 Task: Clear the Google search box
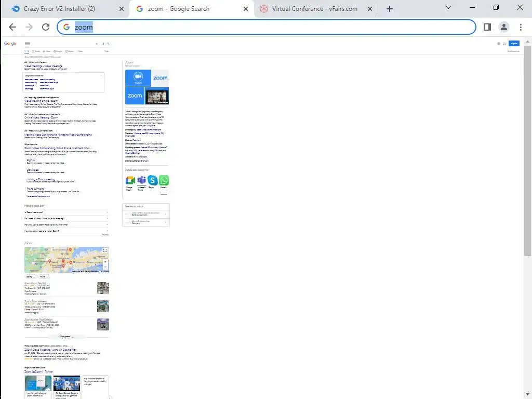[x=96, y=44]
